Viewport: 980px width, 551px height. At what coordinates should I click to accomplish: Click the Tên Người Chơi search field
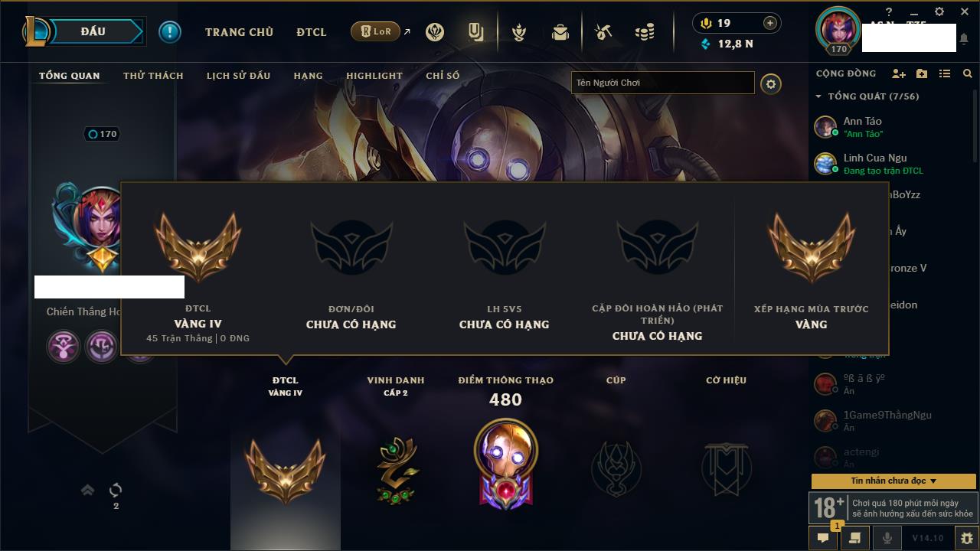click(x=663, y=83)
